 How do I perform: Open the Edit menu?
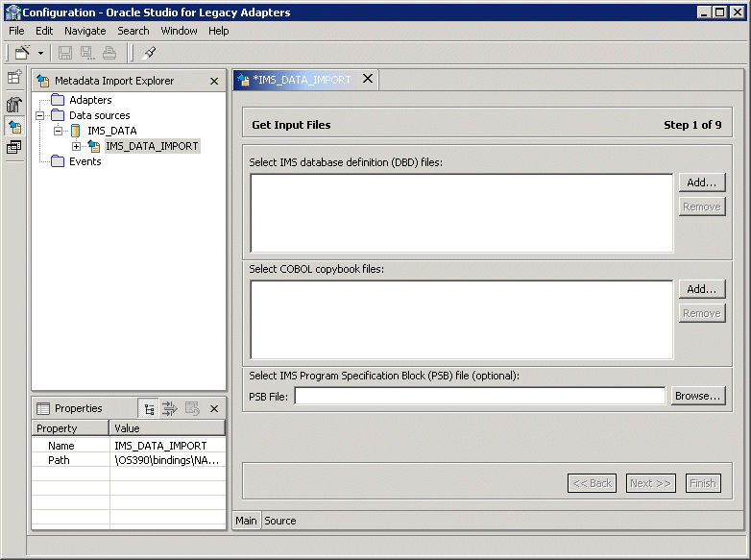(x=44, y=31)
